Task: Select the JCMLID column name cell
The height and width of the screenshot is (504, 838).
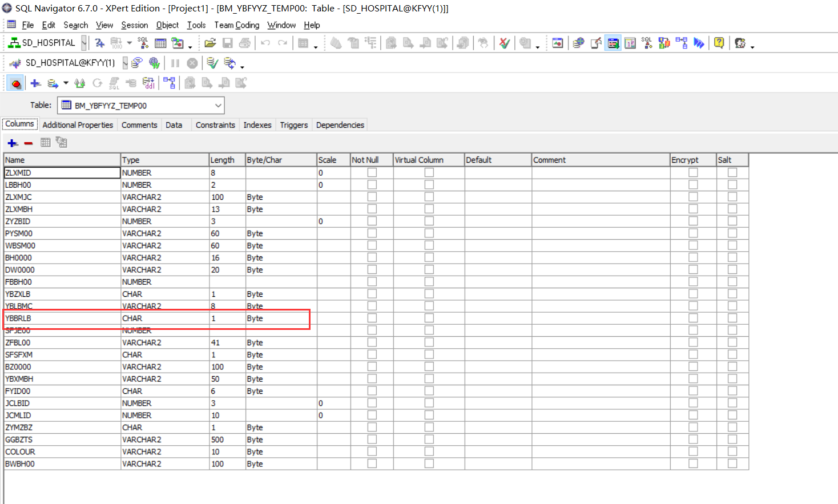Action: point(62,415)
